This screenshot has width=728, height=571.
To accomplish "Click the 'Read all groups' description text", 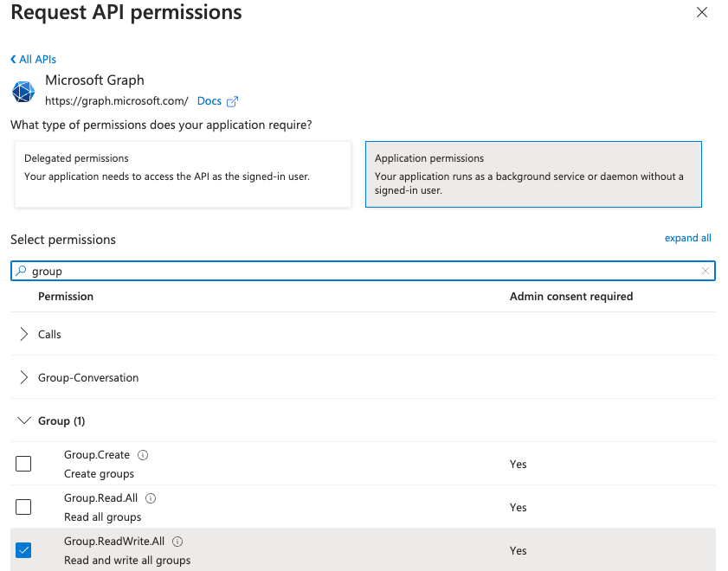I will [103, 516].
